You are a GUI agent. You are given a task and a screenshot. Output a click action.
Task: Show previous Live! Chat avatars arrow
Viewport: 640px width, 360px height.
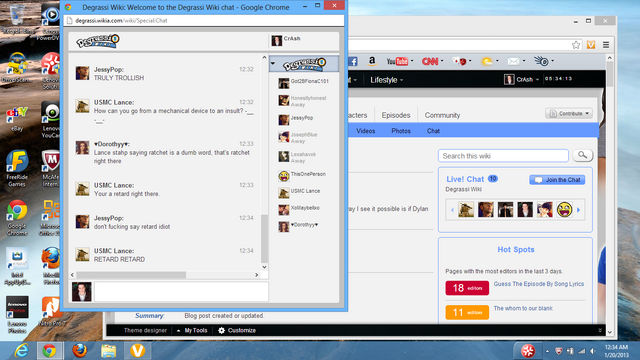(x=452, y=210)
